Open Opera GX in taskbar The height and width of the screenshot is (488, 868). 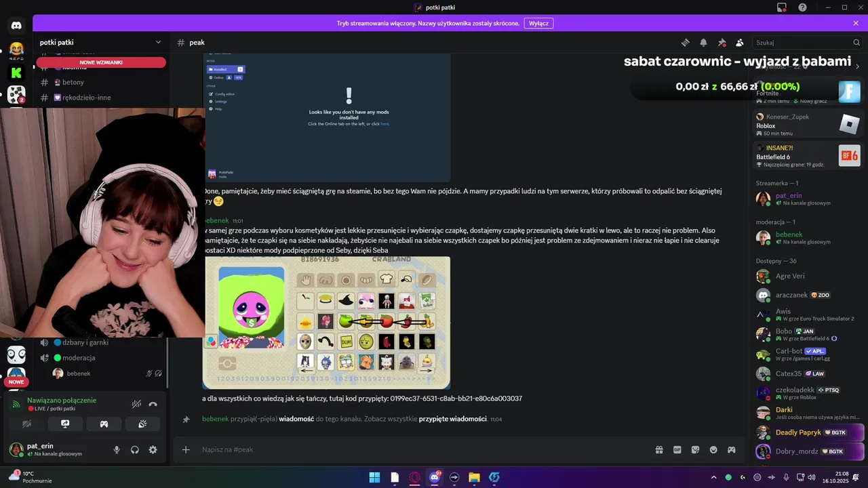coord(414,477)
